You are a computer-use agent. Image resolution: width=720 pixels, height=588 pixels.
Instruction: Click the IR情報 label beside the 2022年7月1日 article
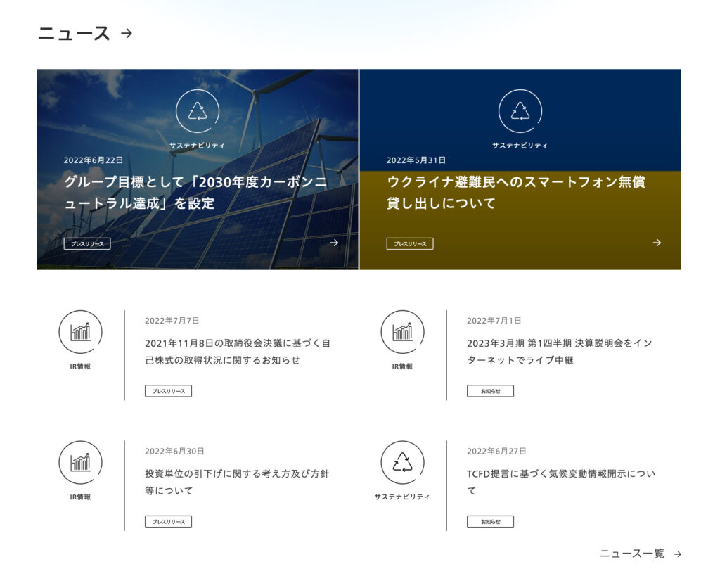403,366
